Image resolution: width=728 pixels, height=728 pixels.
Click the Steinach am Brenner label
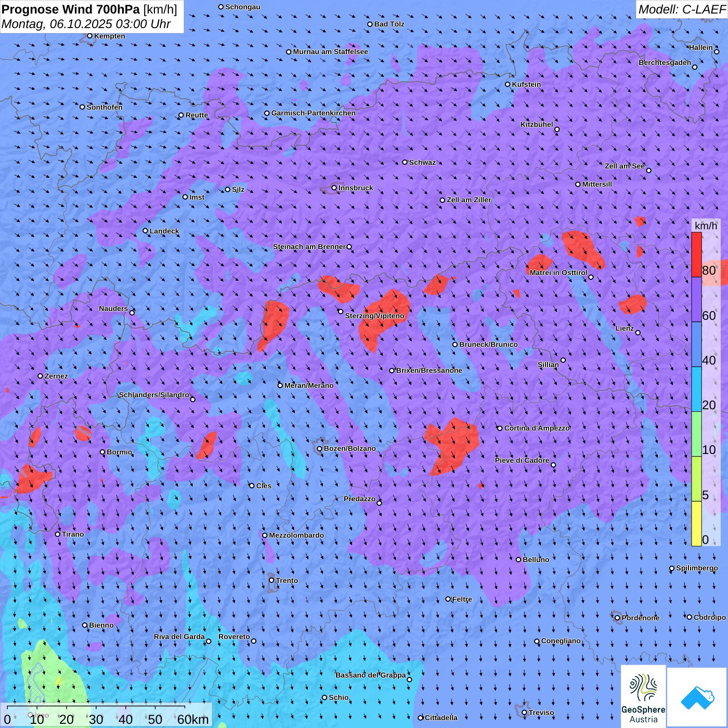[309, 246]
